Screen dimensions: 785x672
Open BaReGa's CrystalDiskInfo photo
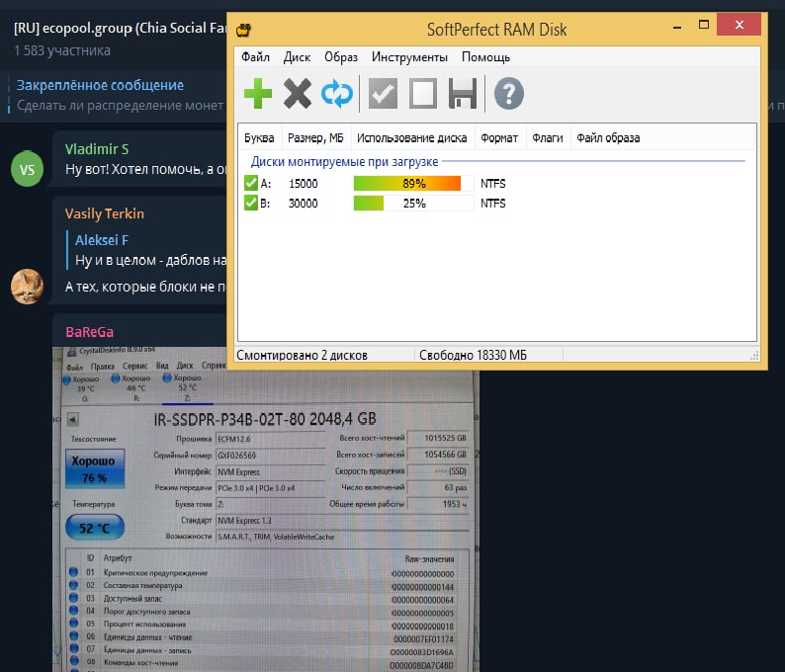(x=265, y=509)
